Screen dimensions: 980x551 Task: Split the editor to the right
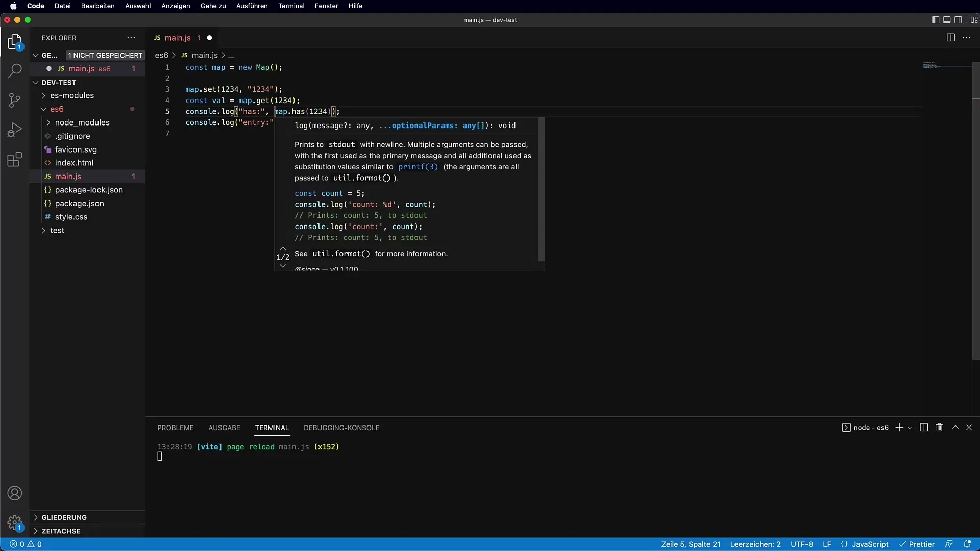tap(950, 38)
